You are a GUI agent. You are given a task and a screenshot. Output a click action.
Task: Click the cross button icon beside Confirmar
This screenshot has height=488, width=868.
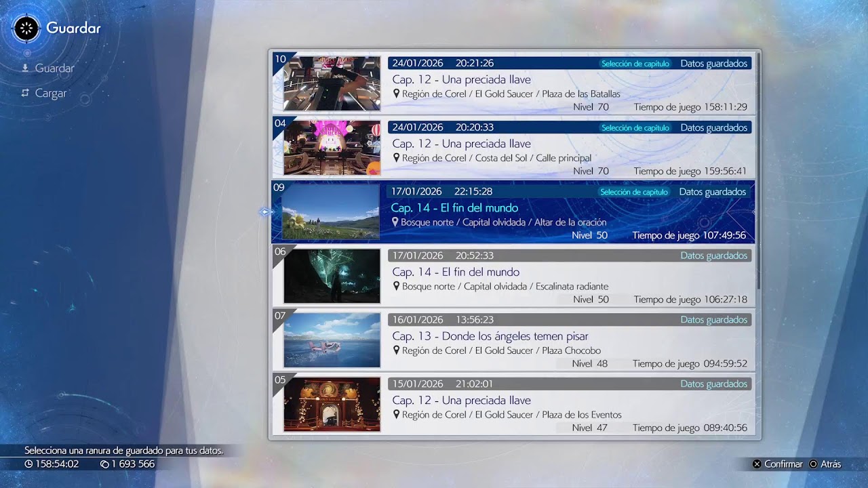click(x=757, y=464)
